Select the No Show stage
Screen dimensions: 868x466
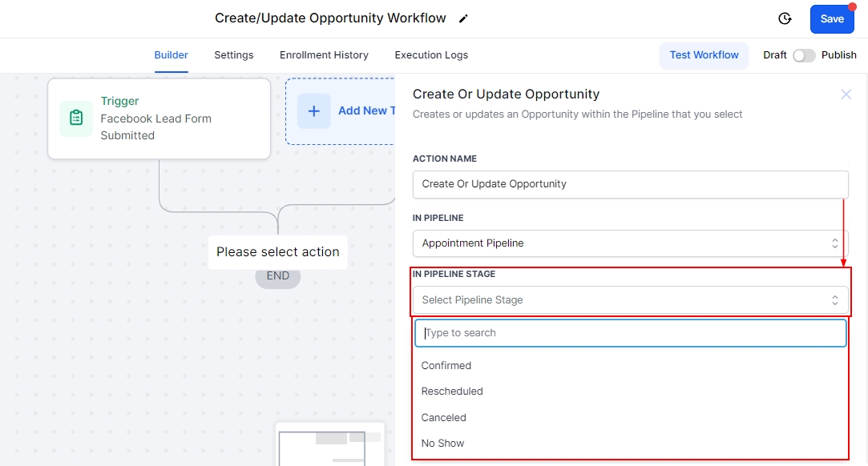(x=443, y=444)
